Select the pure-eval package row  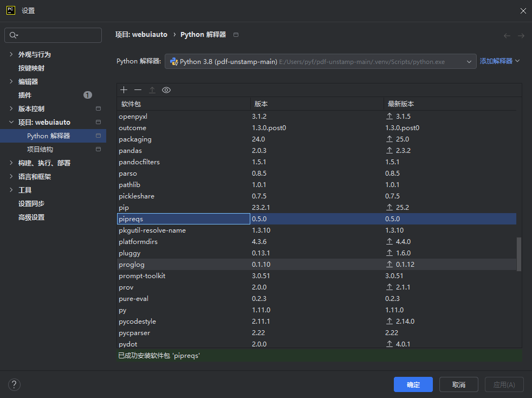click(316, 298)
